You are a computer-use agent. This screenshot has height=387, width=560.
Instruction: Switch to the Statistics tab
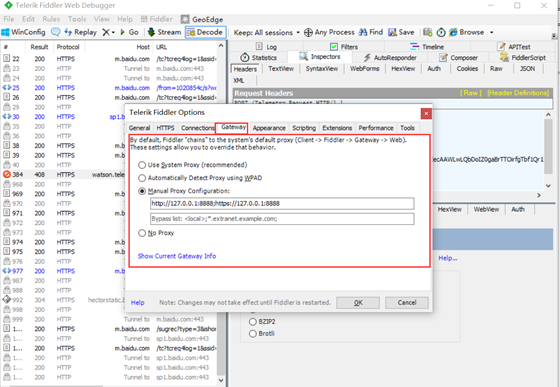(259, 57)
